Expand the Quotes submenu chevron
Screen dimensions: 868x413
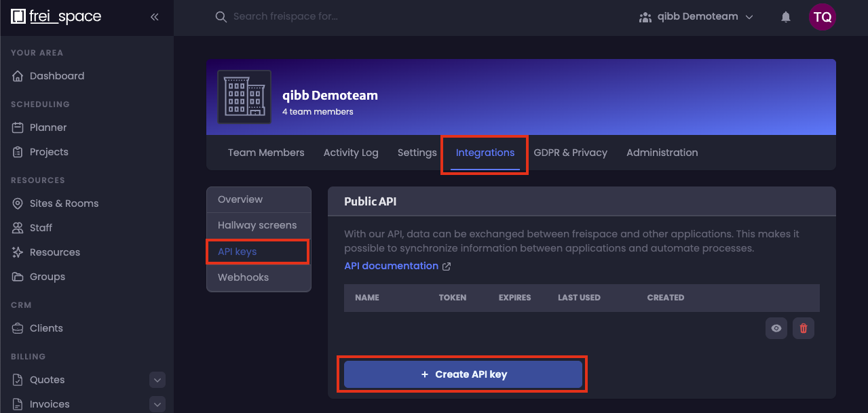(x=157, y=380)
